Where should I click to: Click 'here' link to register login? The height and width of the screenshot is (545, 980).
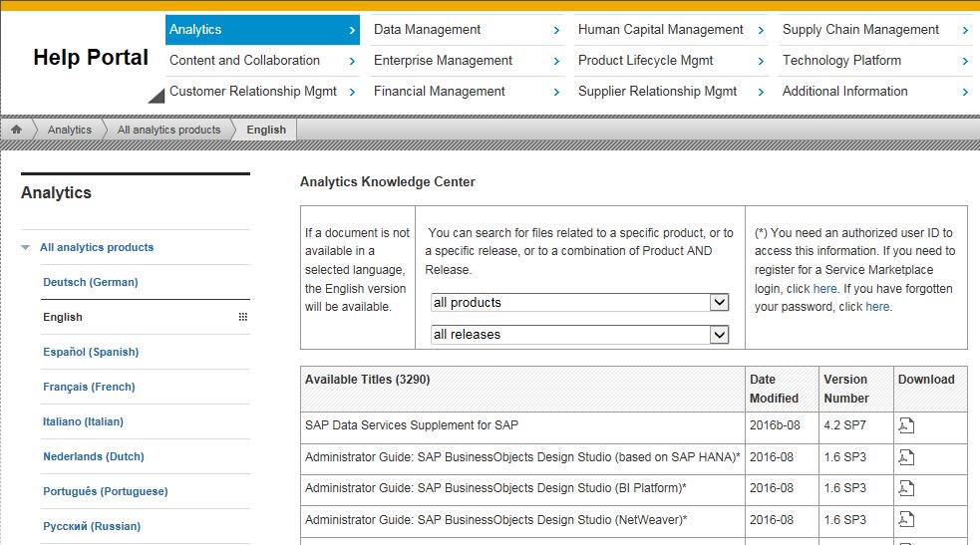(x=825, y=288)
